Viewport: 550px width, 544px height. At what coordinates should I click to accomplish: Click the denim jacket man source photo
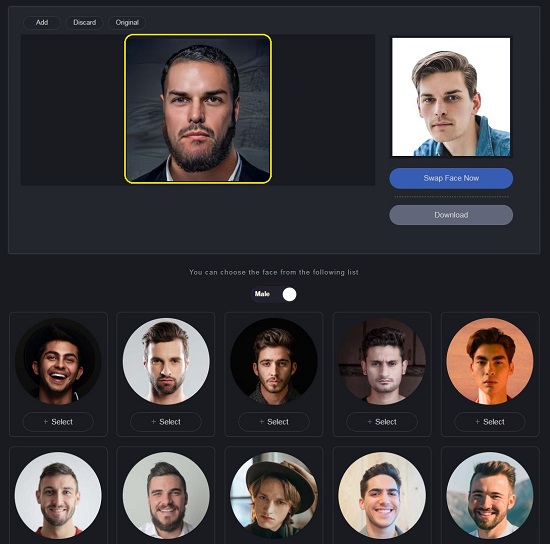point(451,97)
